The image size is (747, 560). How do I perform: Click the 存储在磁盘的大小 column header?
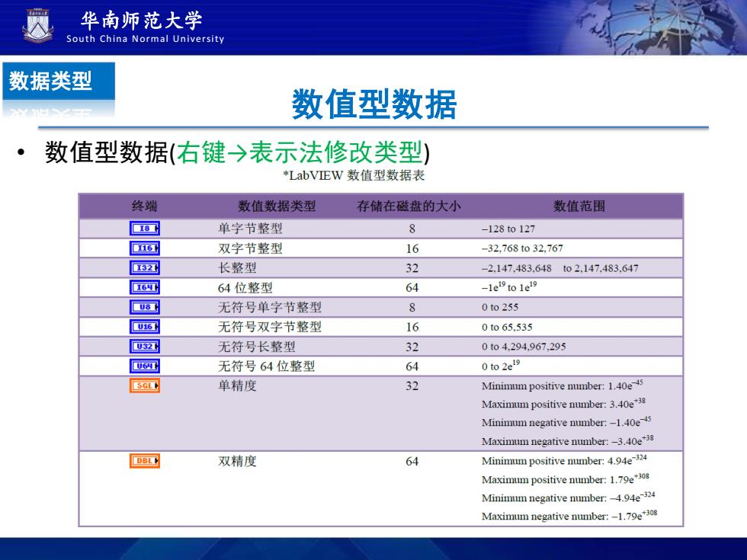click(409, 206)
